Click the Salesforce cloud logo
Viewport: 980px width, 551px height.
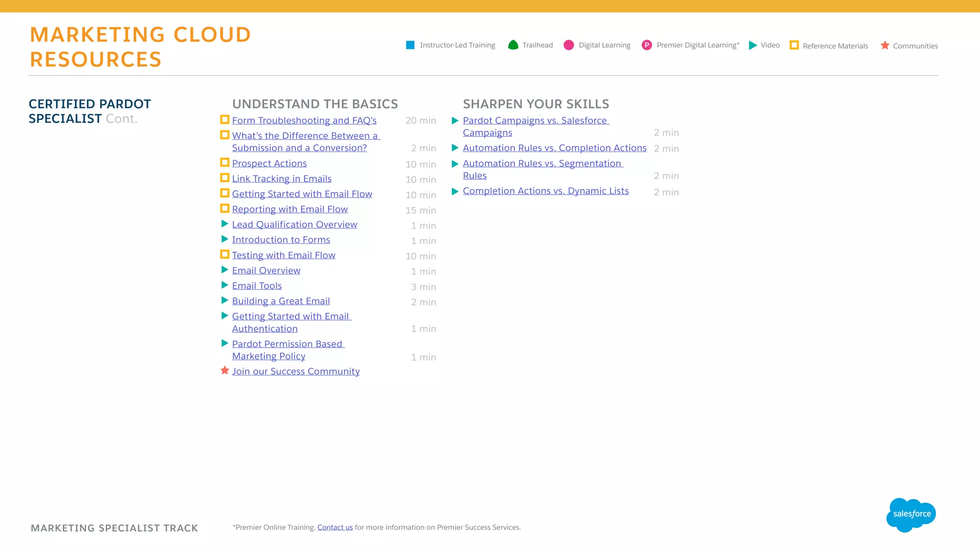pyautogui.click(x=911, y=514)
